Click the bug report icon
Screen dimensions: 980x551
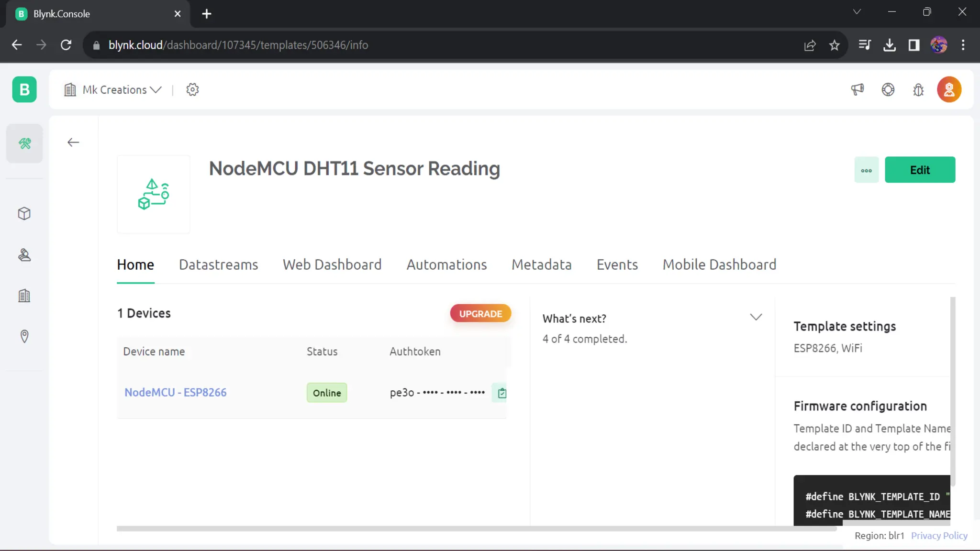(918, 90)
